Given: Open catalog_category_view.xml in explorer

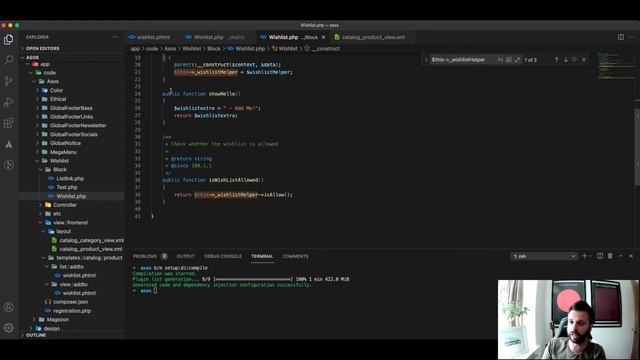Looking at the screenshot, I should click(x=91, y=240).
